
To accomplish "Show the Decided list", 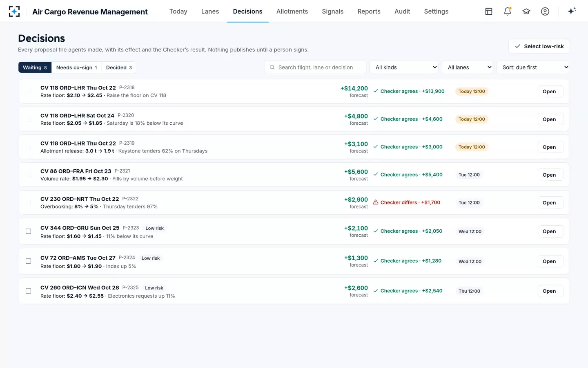I will pyautogui.click(x=119, y=67).
